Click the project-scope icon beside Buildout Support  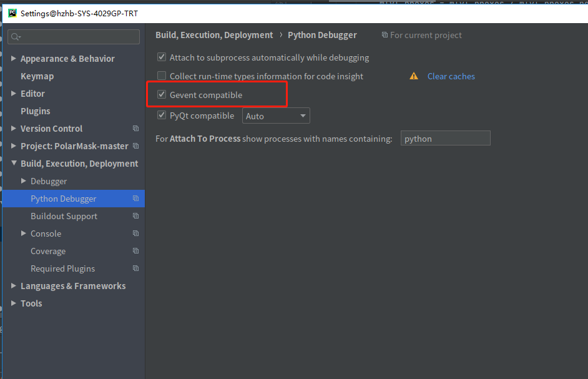coord(136,216)
